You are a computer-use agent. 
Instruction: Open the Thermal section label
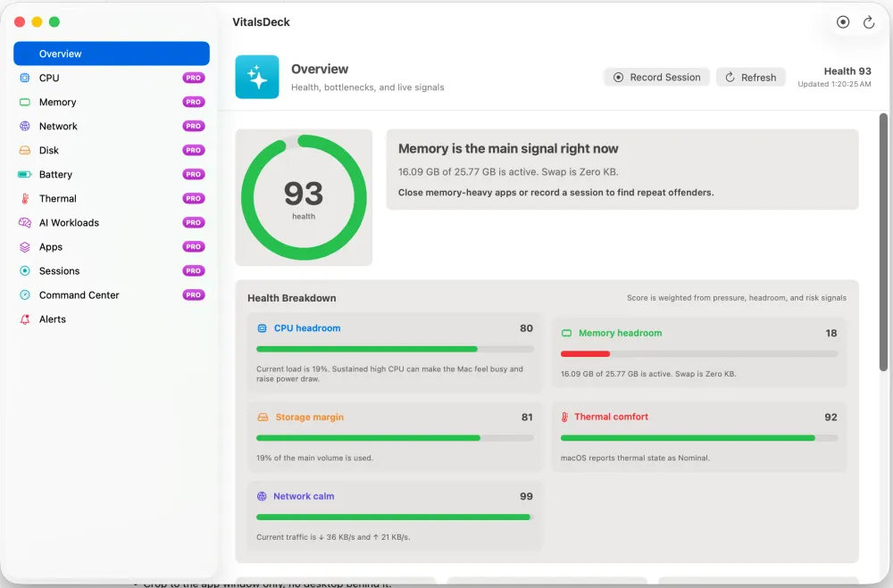pyautogui.click(x=57, y=199)
